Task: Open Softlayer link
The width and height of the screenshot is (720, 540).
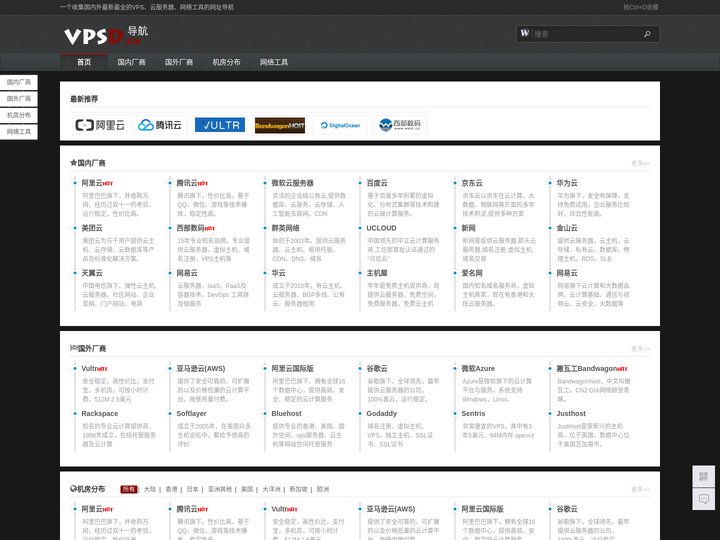Action: (191, 414)
